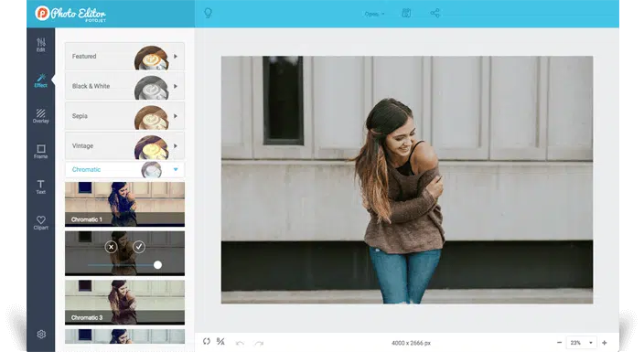This screenshot has height=352, width=644.
Task: Open the Overlay panel in the sidebar
Action: pos(40,116)
